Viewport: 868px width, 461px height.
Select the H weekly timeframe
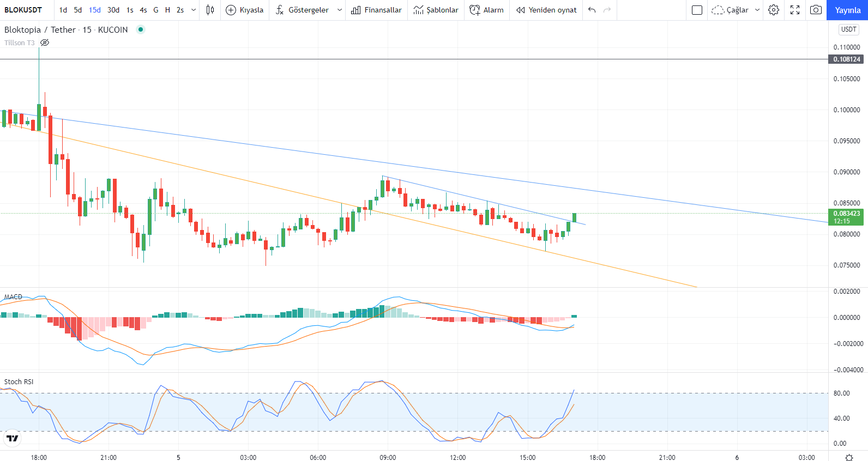[167, 10]
